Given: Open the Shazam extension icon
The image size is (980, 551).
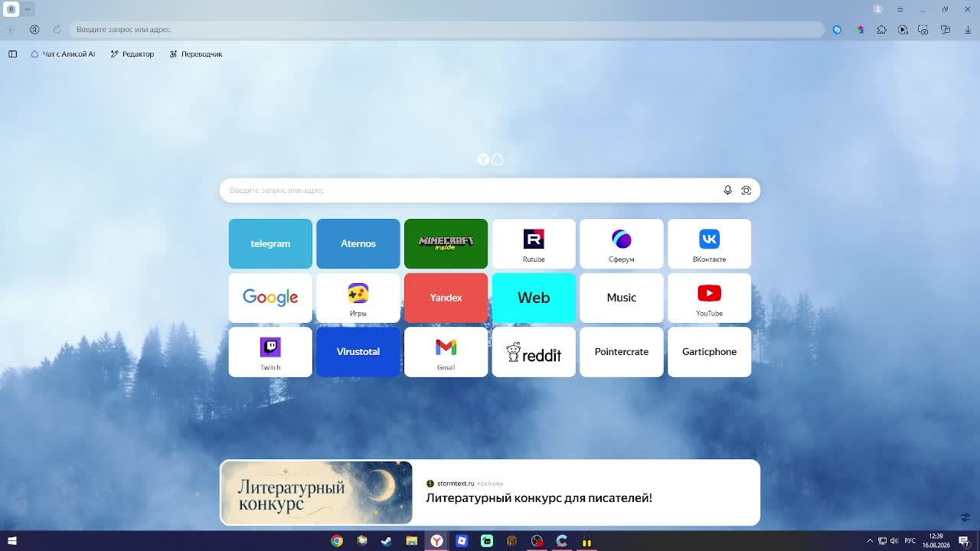Looking at the screenshot, I should coord(837,30).
